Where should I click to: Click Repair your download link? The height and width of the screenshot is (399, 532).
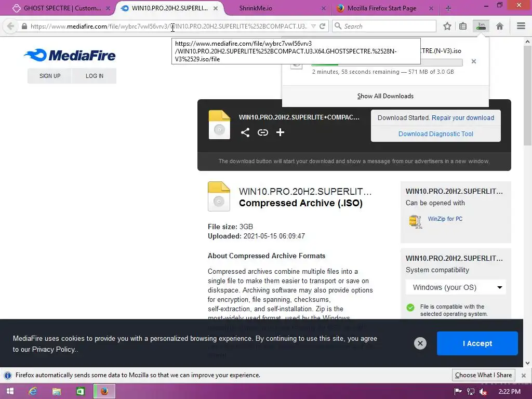[463, 118]
